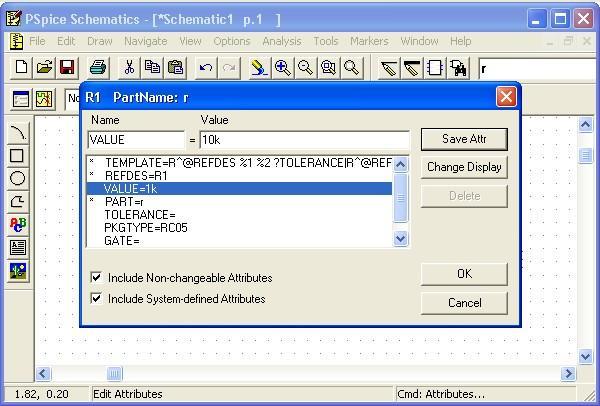Click the greyed Redo toolbar icon
This screenshot has width=600, height=406.
[229, 68]
